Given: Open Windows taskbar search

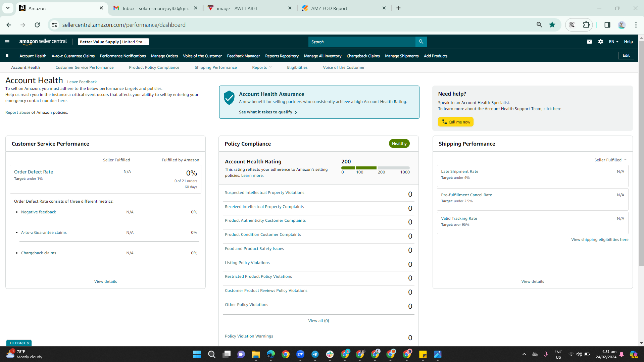Looking at the screenshot, I should [211, 354].
